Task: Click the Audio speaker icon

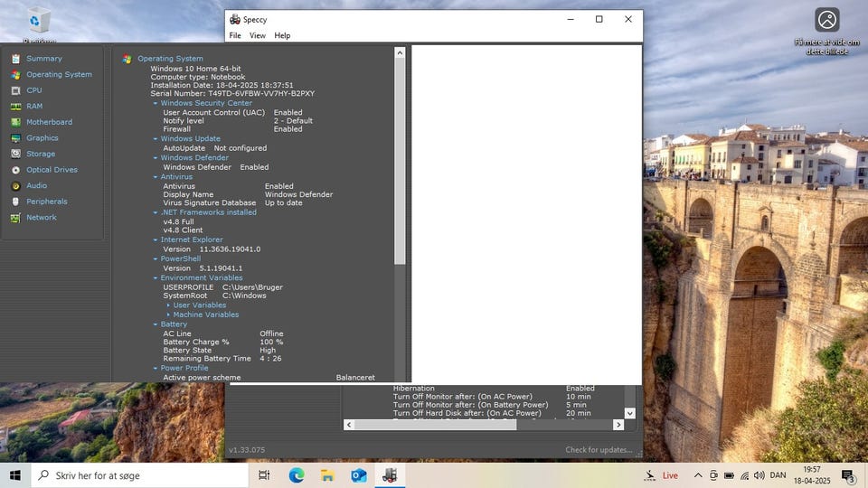Action: [x=15, y=186]
